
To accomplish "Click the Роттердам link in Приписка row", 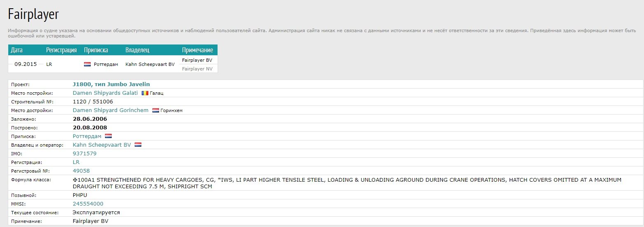I will pos(87,136).
